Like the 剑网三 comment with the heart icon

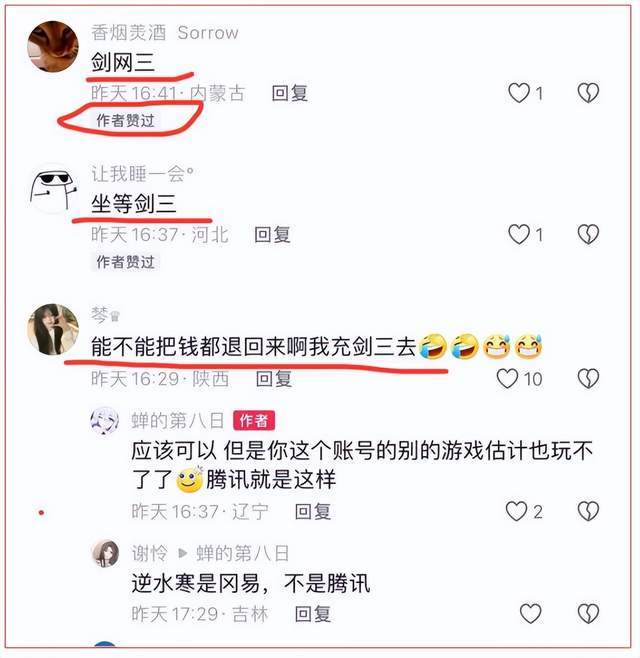(x=519, y=93)
